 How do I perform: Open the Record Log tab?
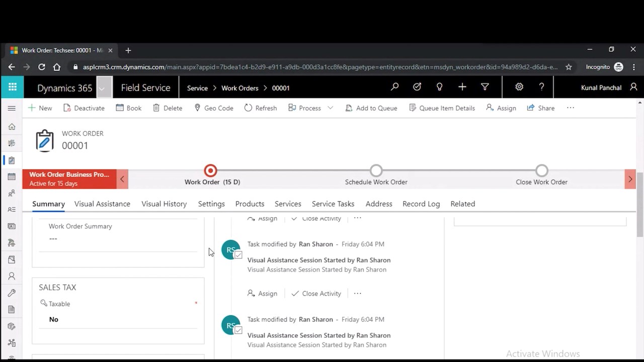[x=421, y=204]
